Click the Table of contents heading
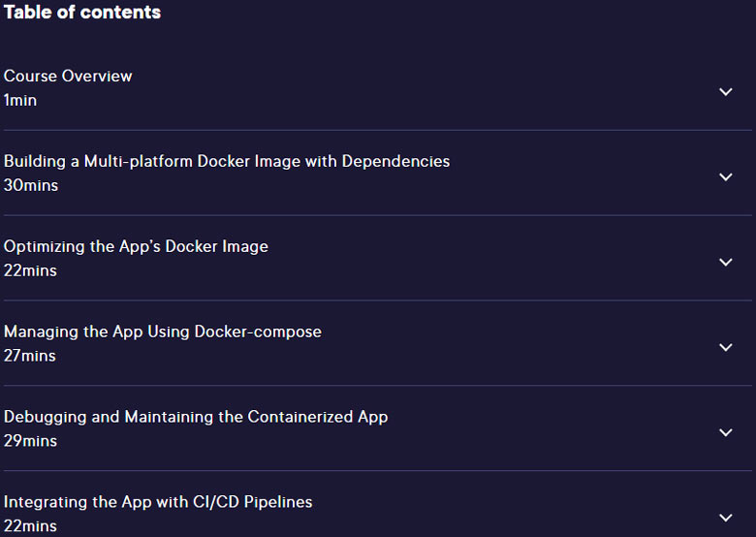The width and height of the screenshot is (756, 537). click(x=82, y=12)
